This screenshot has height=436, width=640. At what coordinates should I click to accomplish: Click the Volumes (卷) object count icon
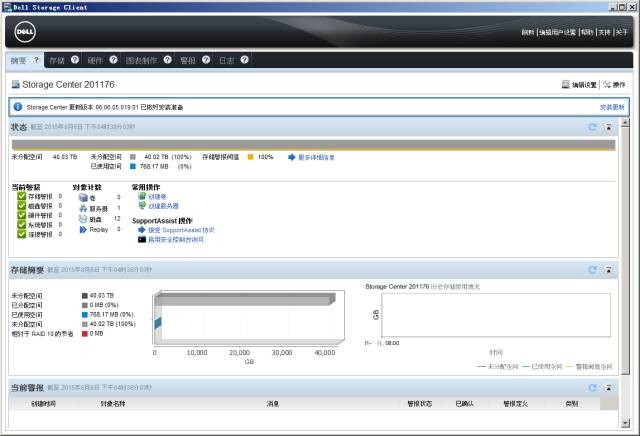83,198
